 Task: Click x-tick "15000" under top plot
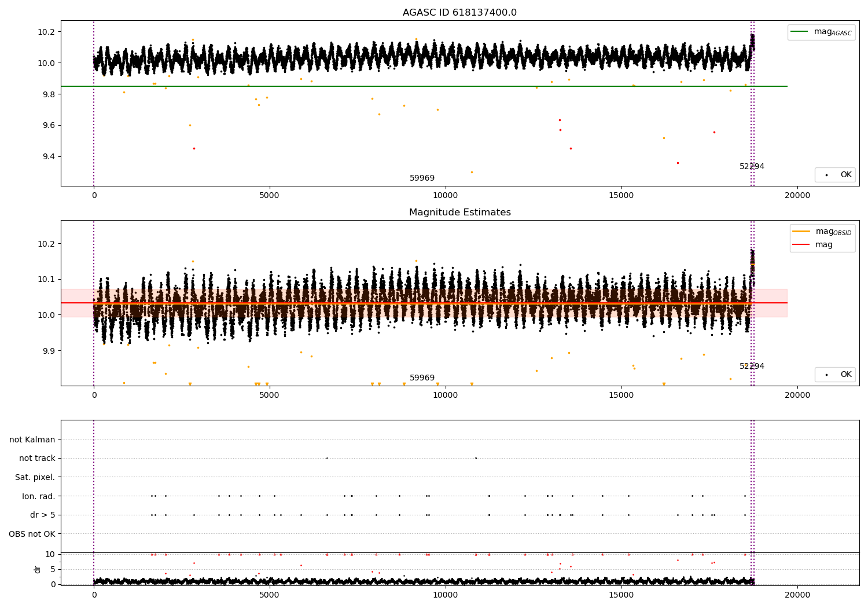pyautogui.click(x=621, y=196)
